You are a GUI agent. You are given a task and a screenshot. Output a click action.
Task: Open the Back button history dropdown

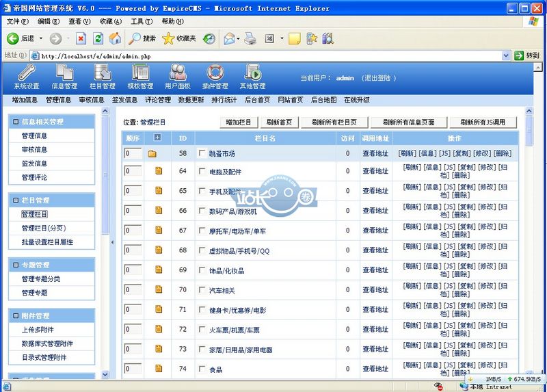coord(41,38)
